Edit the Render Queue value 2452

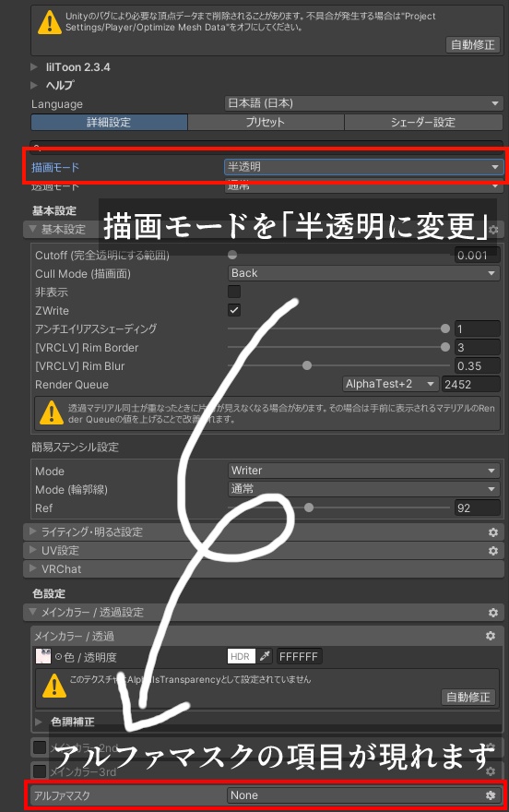pyautogui.click(x=469, y=384)
